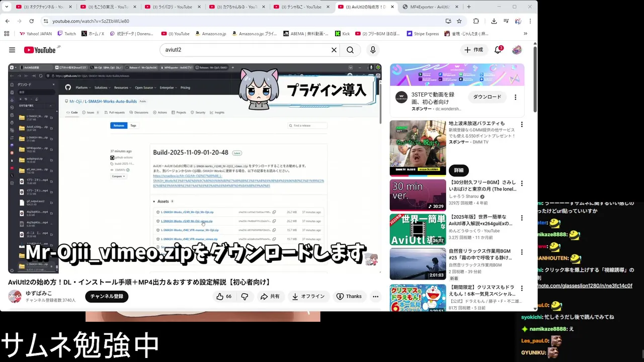The image size is (644, 362).
Task: Download video with オフライン button
Action: pyautogui.click(x=308, y=297)
